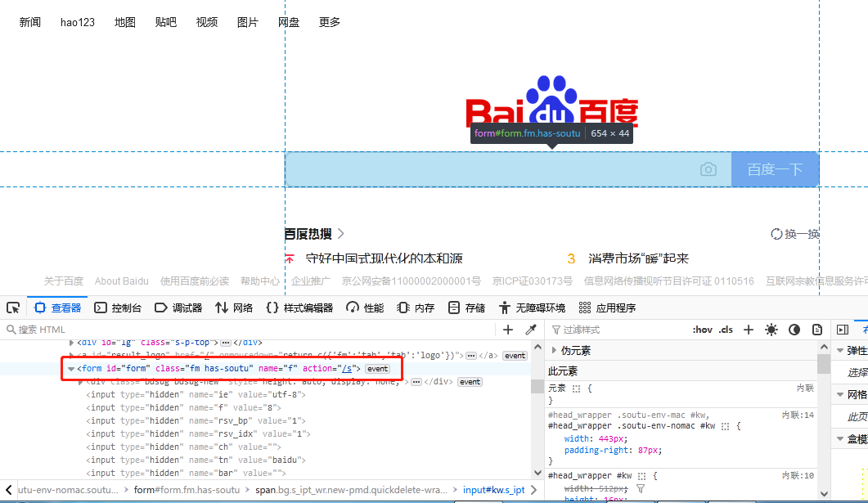Open the hao123 link
This screenshot has width=868, height=503.
(78, 22)
